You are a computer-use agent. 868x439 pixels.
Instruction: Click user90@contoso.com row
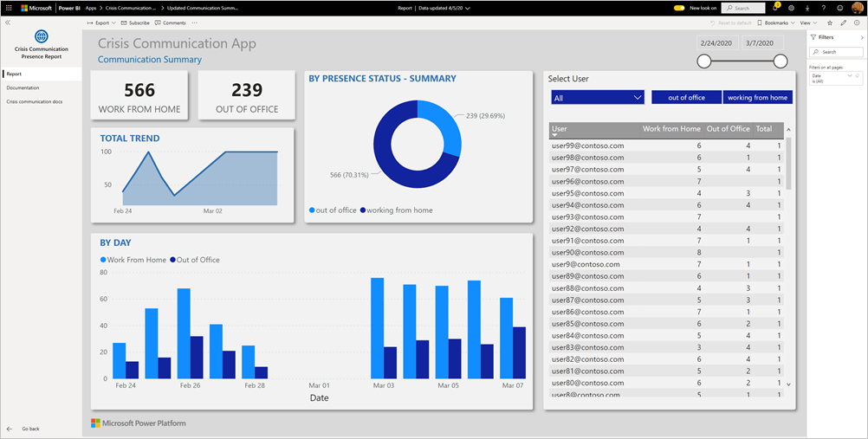coord(666,253)
